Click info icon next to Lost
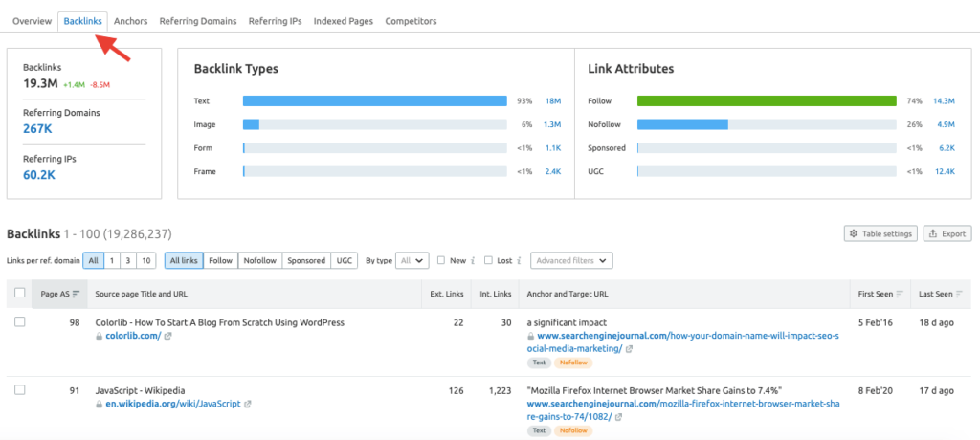Screen dimensions: 980x440 click(519, 260)
